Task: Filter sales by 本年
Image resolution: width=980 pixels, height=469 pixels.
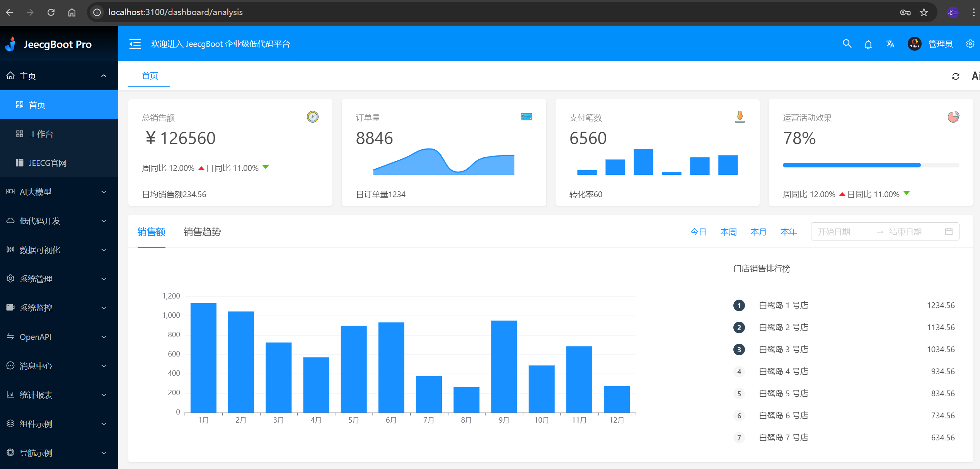Action: (789, 232)
